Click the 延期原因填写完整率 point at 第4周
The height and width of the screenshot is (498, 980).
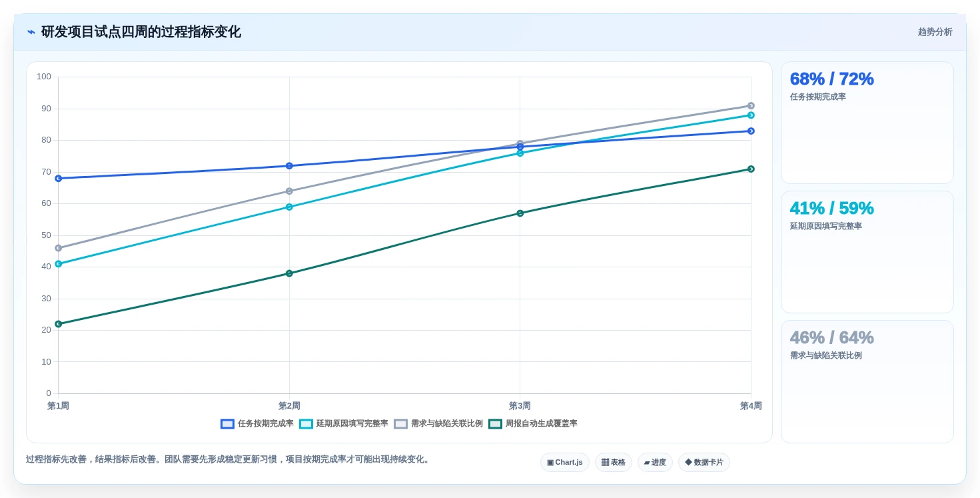pyautogui.click(x=751, y=115)
